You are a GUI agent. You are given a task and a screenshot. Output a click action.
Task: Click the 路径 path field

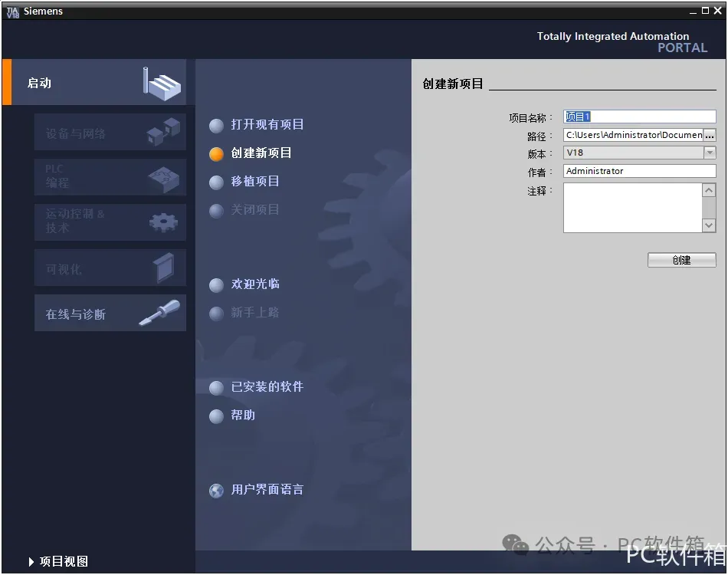coord(633,135)
